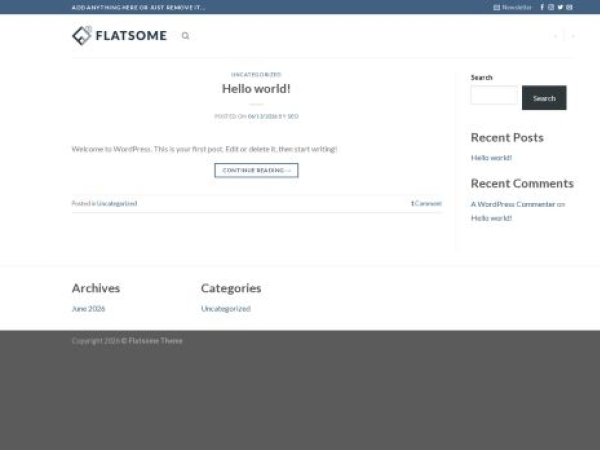
Task: Click the post date link after 'Posted on'
Action: tap(262, 116)
